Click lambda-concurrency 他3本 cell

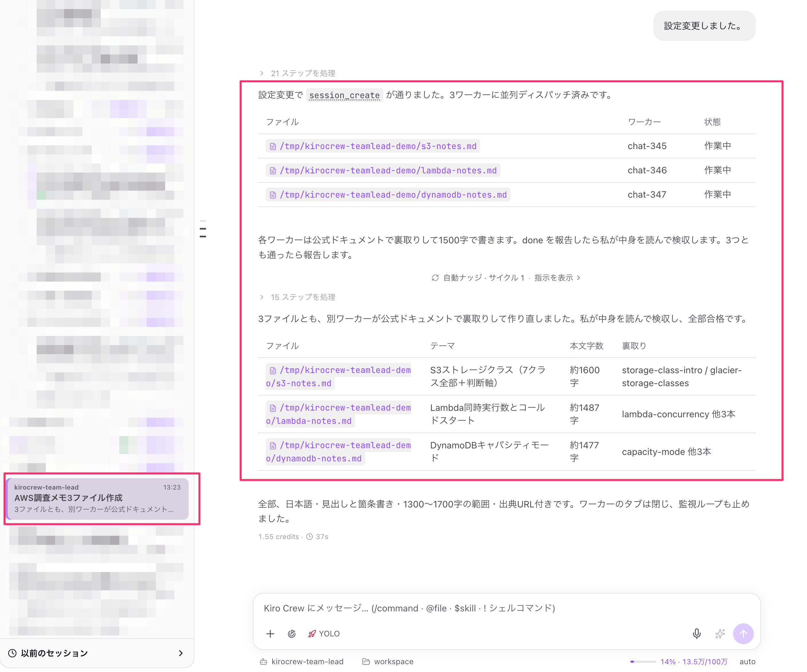(x=678, y=414)
